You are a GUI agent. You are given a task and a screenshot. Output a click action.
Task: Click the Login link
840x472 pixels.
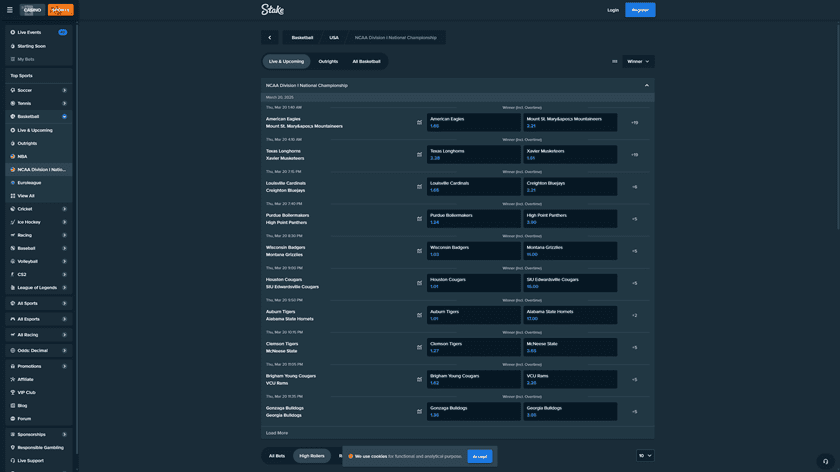(x=613, y=10)
